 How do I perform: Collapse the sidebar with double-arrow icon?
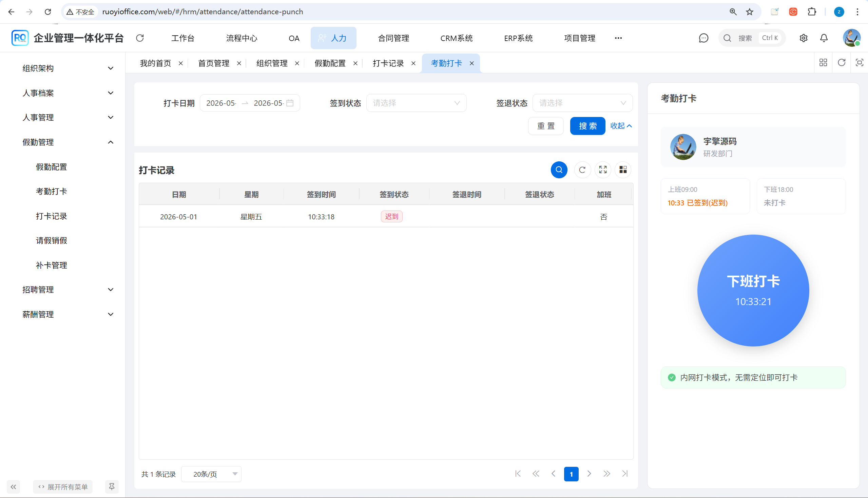pyautogui.click(x=13, y=487)
